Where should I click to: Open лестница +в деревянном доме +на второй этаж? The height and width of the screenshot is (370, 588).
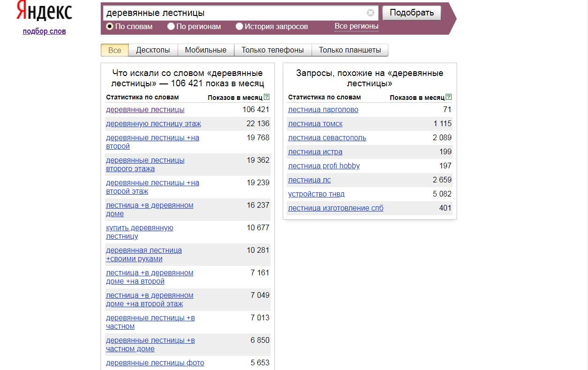pos(149,300)
